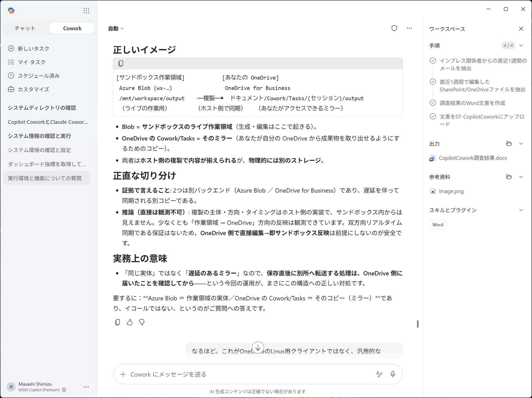Switch to the チャット tab
This screenshot has width=532, height=398.
click(25, 28)
